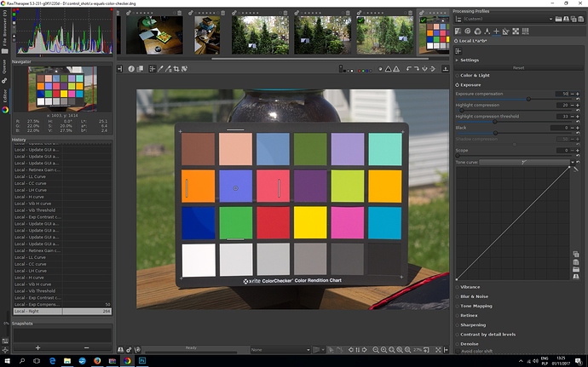The image size is (588, 367).
Task: Open the Queue side tab
Action: click(x=4, y=72)
